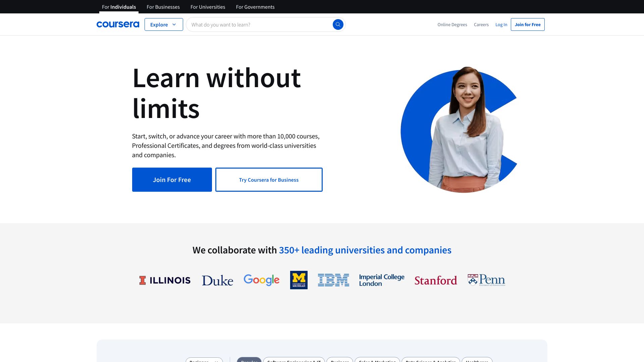Viewport: 644px width, 362px height.
Task: Open the Google partner logo
Action: click(x=261, y=280)
